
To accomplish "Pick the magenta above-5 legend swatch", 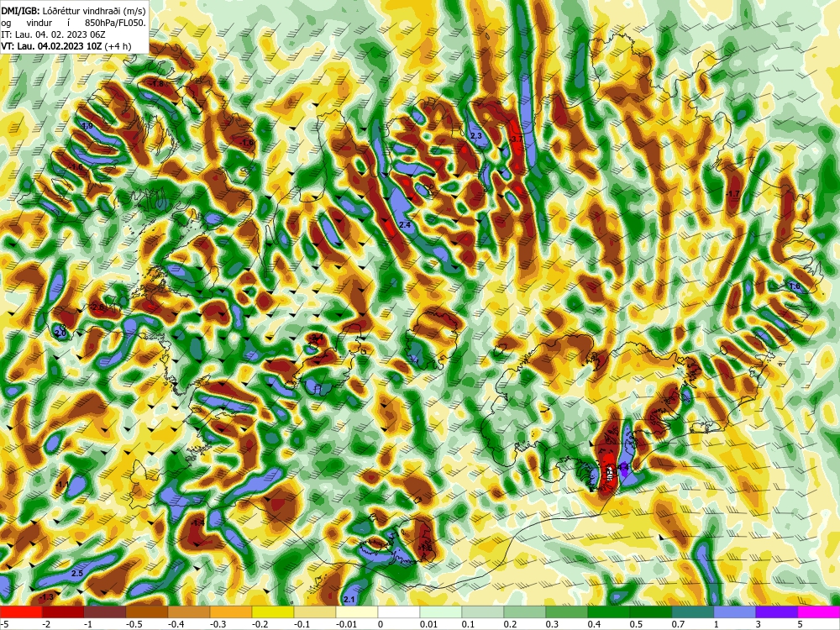I will click(819, 612).
